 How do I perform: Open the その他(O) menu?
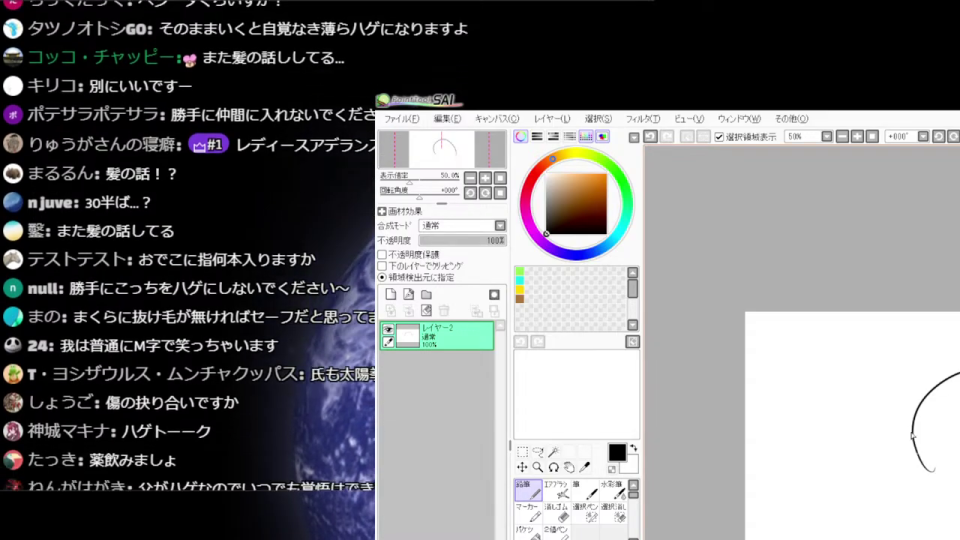[791, 119]
